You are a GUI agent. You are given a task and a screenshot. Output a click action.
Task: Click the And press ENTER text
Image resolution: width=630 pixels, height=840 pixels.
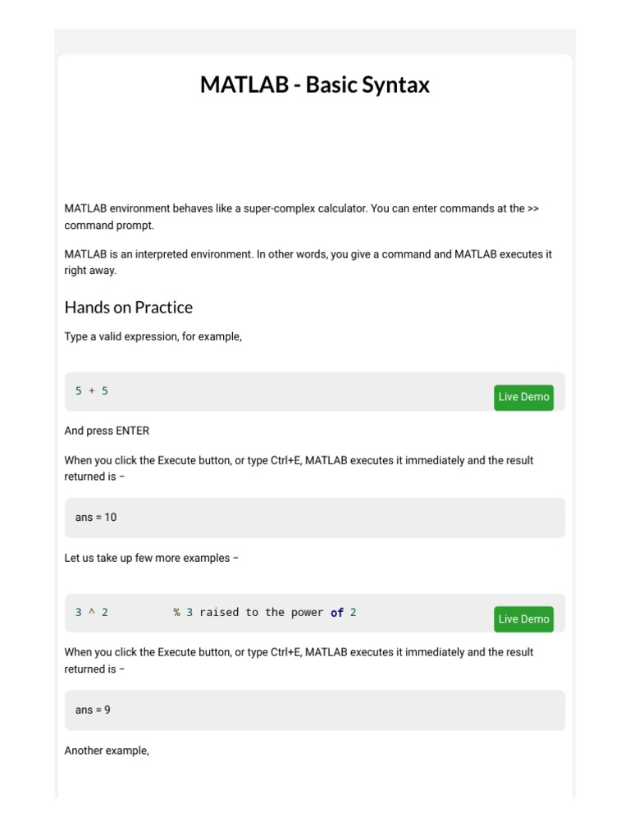coord(107,431)
